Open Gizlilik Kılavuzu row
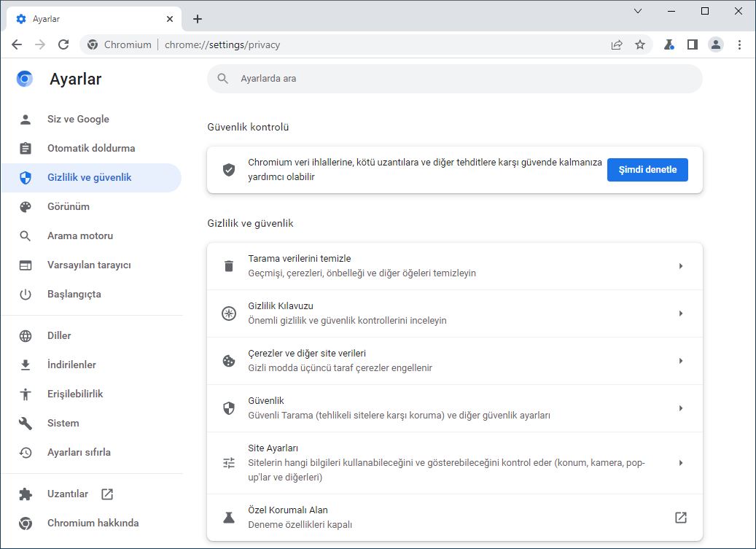 pos(455,314)
